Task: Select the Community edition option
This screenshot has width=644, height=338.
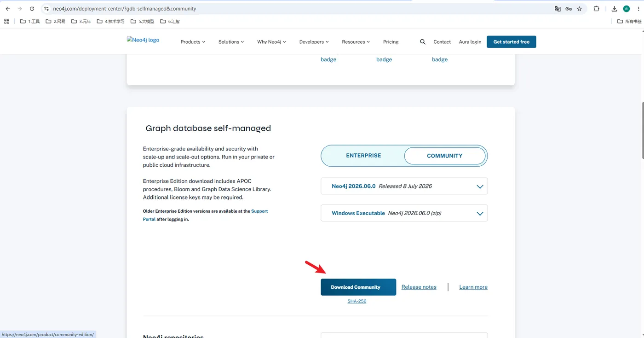Action: coord(445,156)
